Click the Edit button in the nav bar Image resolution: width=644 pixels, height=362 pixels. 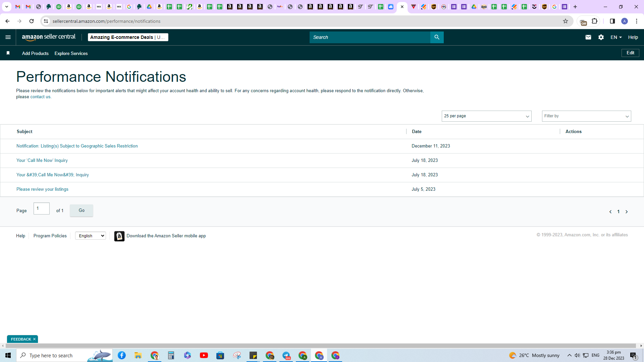(630, 53)
